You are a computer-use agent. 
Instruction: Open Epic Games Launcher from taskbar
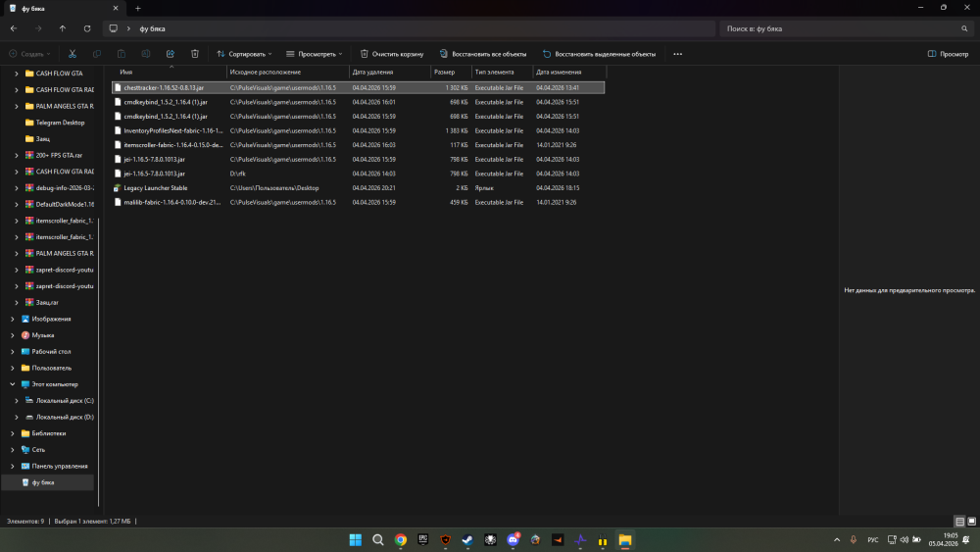(x=423, y=539)
